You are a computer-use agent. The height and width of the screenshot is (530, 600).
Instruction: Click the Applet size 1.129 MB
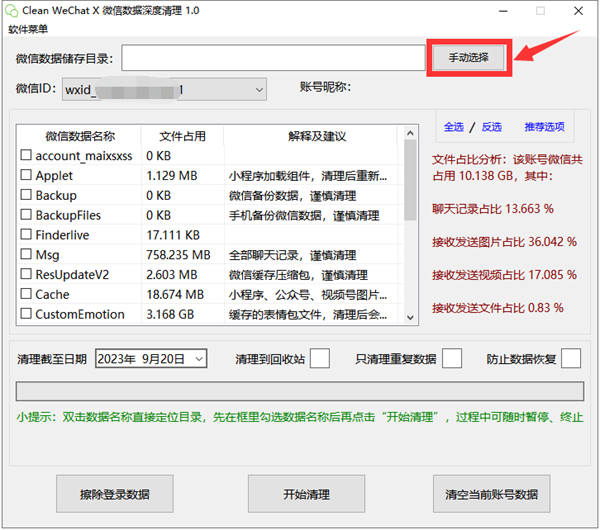[x=172, y=176]
